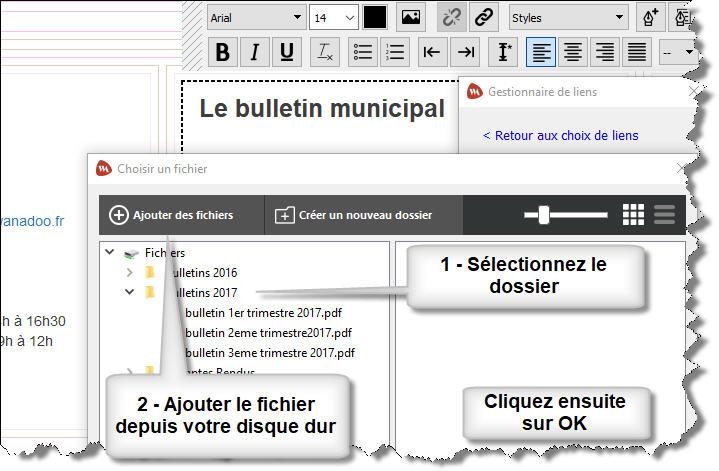Click Créer un nouveau dossier button
The width and height of the screenshot is (719, 471).
[353, 215]
